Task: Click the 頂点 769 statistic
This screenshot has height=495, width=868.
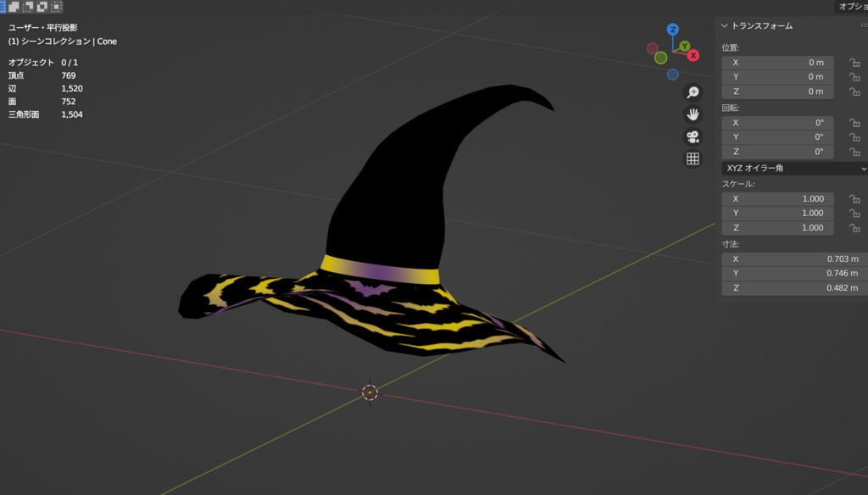Action: coord(42,75)
